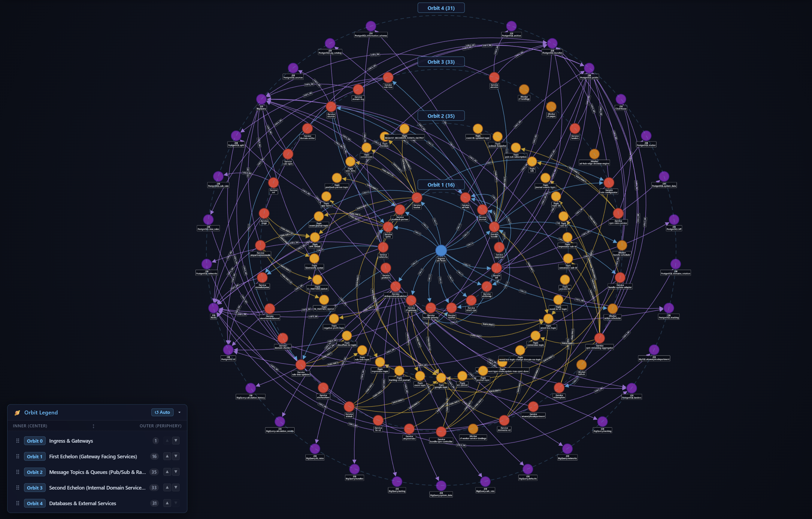Select the ad-hub Service node
Screen dimensions: 812x519
click(465, 198)
